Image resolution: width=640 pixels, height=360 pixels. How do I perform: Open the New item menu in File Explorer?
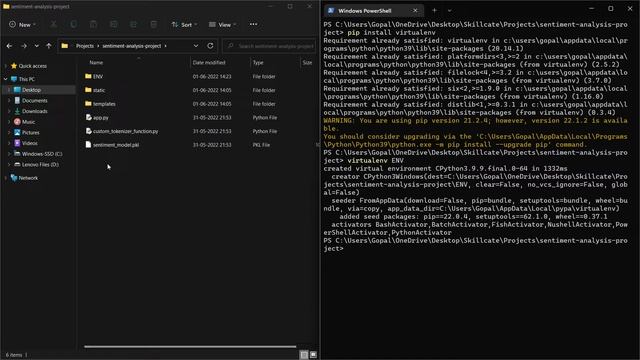click(22, 24)
